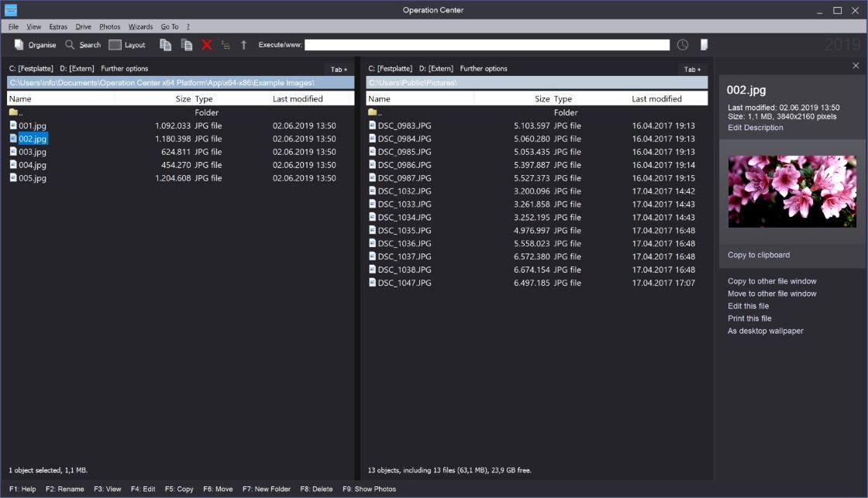Click the Search magnifier toolbar button

[83, 45]
